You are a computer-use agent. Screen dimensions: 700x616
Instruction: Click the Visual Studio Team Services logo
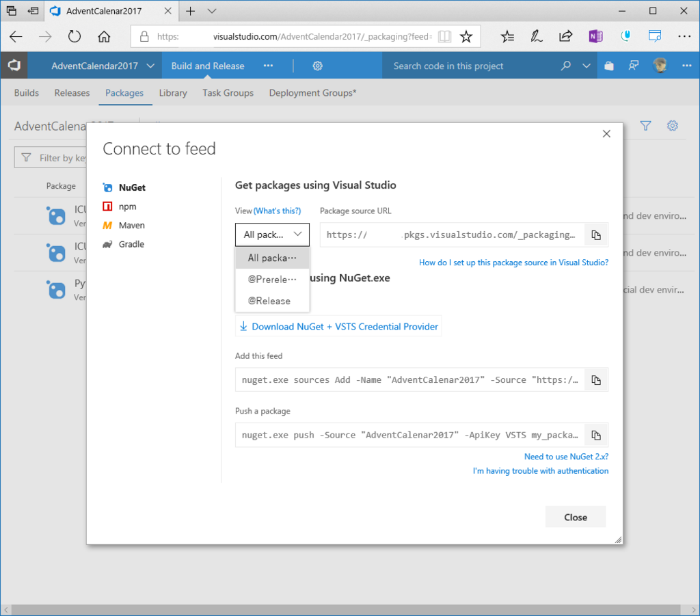pyautogui.click(x=14, y=66)
